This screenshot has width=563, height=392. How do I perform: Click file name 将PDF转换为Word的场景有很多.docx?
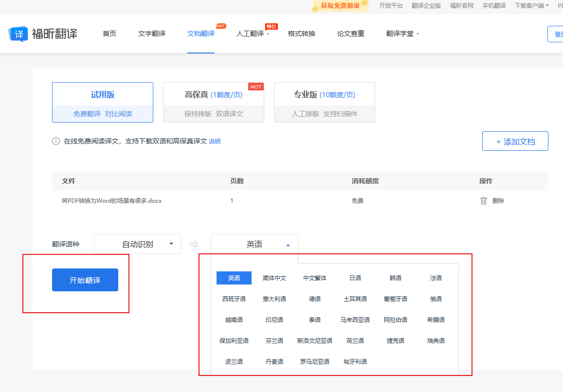point(111,201)
